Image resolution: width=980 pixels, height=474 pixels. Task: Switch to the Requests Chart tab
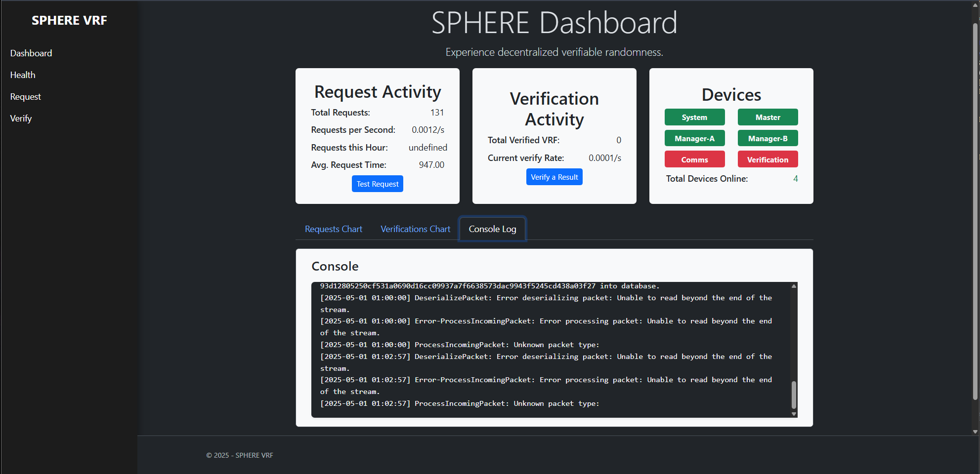[334, 229]
